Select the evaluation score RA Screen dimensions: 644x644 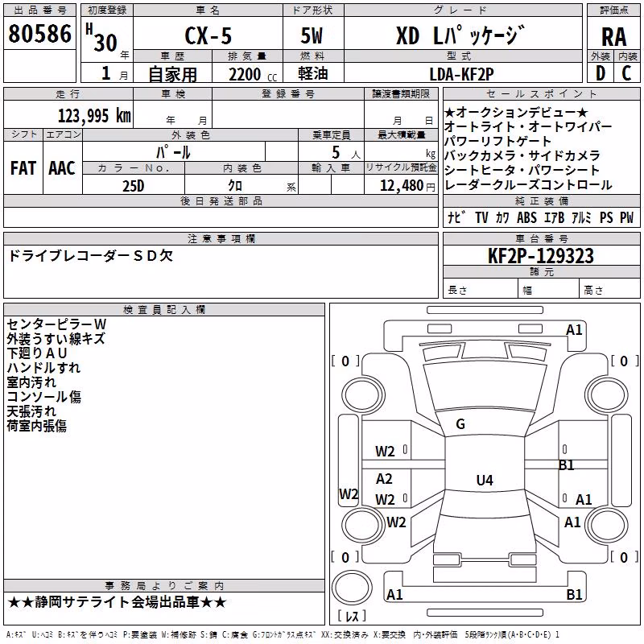click(x=613, y=37)
